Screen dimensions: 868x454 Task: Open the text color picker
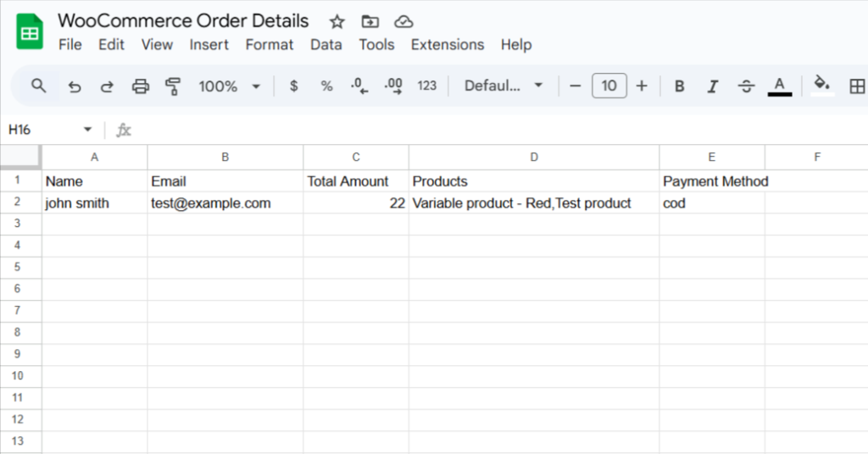780,86
